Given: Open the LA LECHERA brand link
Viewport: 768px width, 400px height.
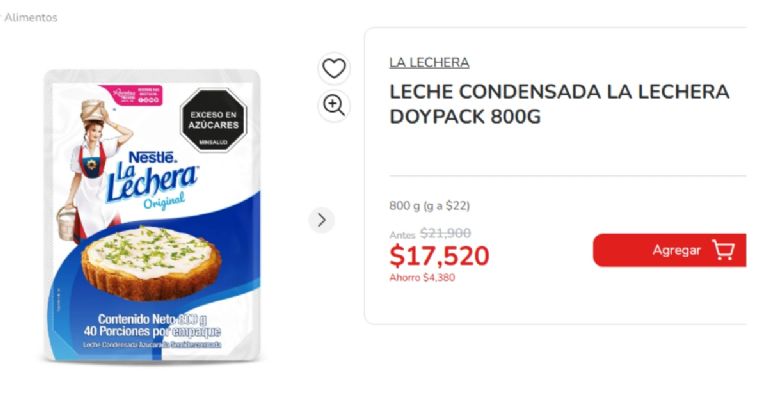Looking at the screenshot, I should [429, 62].
